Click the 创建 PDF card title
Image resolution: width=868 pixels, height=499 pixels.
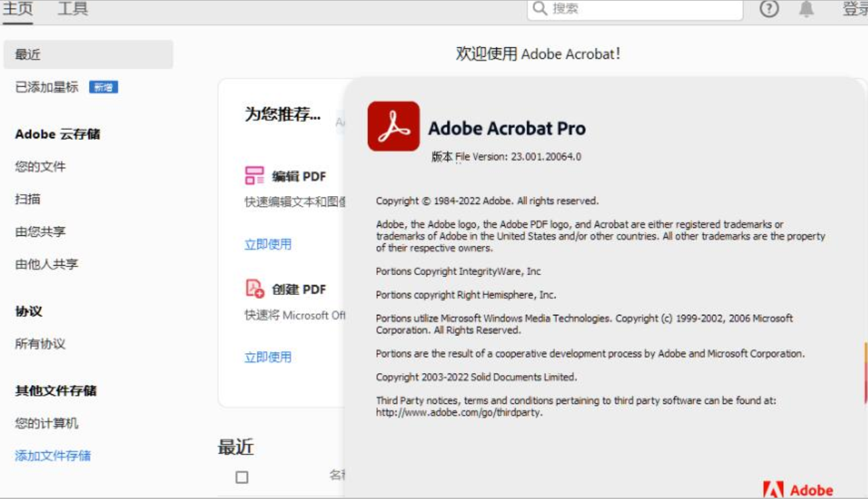coord(299,289)
